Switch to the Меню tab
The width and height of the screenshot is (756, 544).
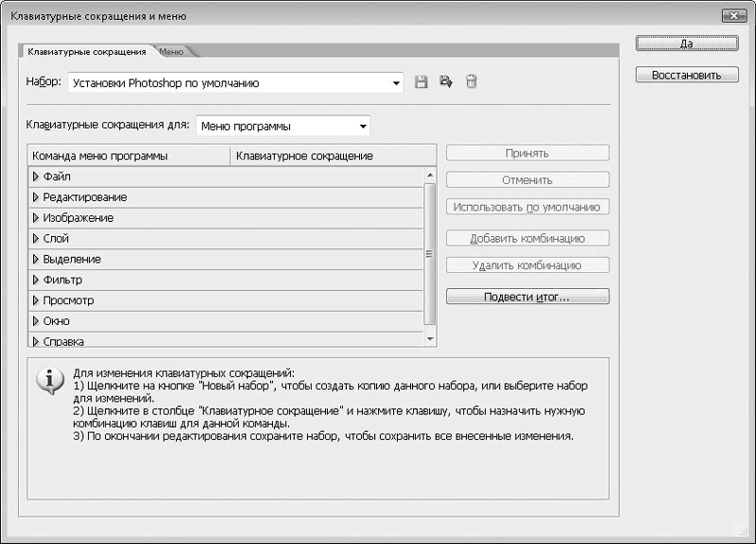(x=172, y=52)
